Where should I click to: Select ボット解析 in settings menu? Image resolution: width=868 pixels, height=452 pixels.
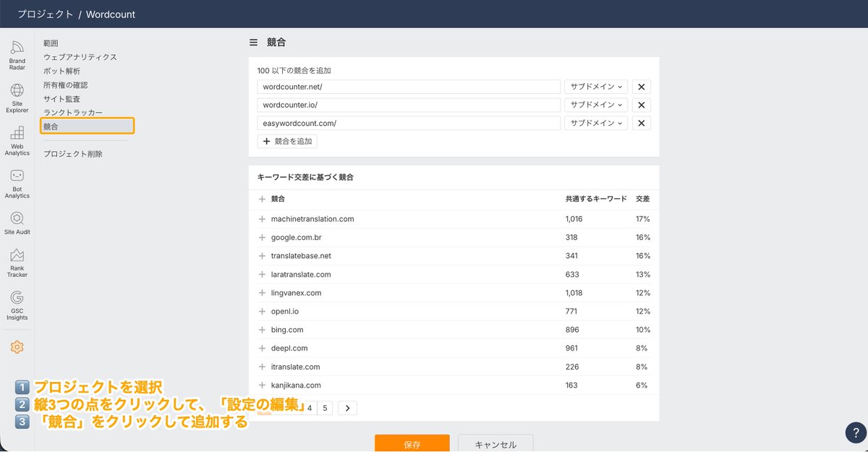tap(61, 71)
